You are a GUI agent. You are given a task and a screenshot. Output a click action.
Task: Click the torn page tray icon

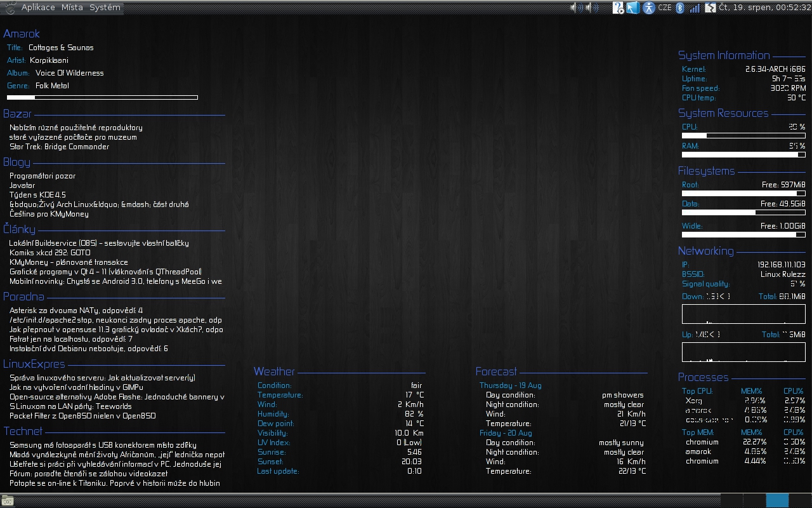click(710, 8)
